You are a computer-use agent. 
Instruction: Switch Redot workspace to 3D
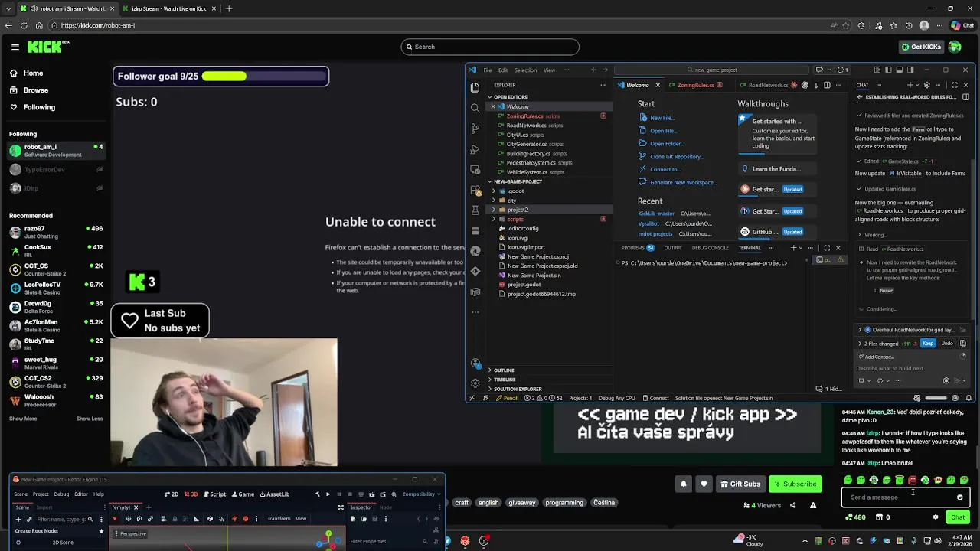click(191, 494)
